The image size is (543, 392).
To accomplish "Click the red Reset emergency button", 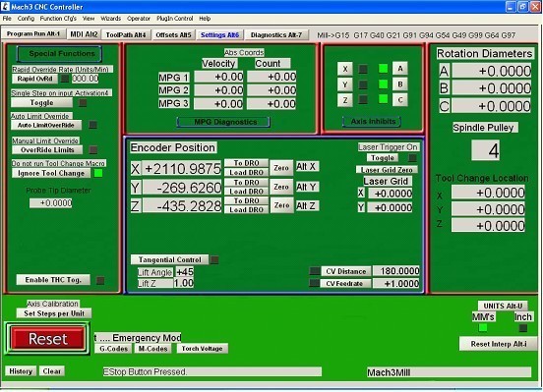I will pyautogui.click(x=48, y=338).
